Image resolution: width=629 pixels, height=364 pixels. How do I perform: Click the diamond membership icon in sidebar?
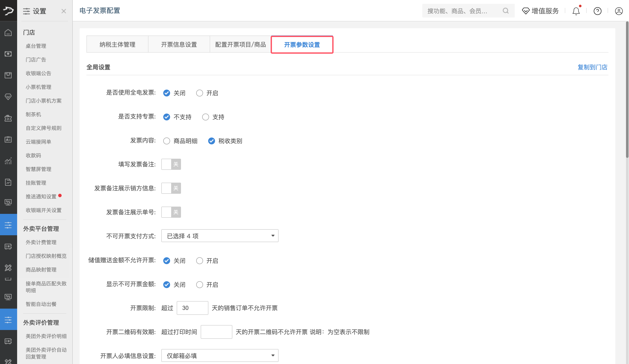(x=8, y=96)
